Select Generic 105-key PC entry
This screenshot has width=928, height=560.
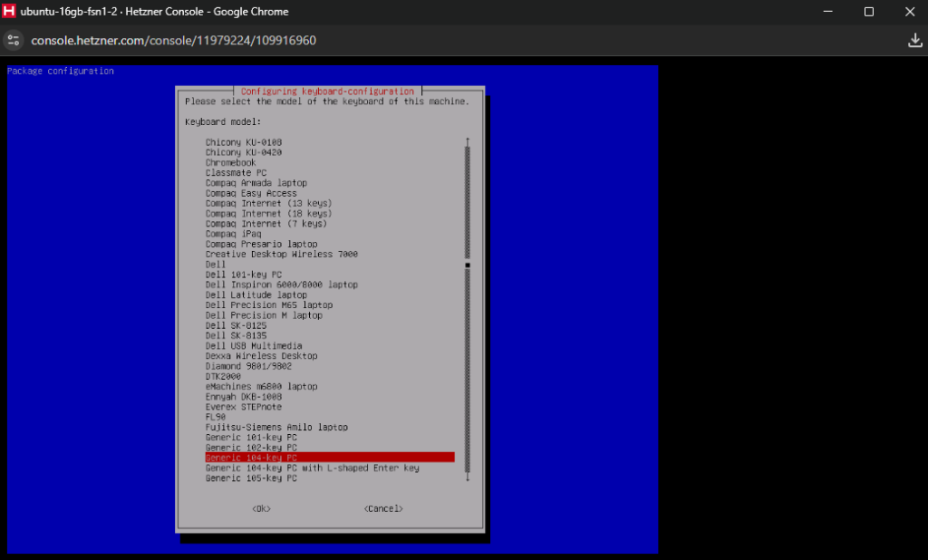pyautogui.click(x=251, y=478)
